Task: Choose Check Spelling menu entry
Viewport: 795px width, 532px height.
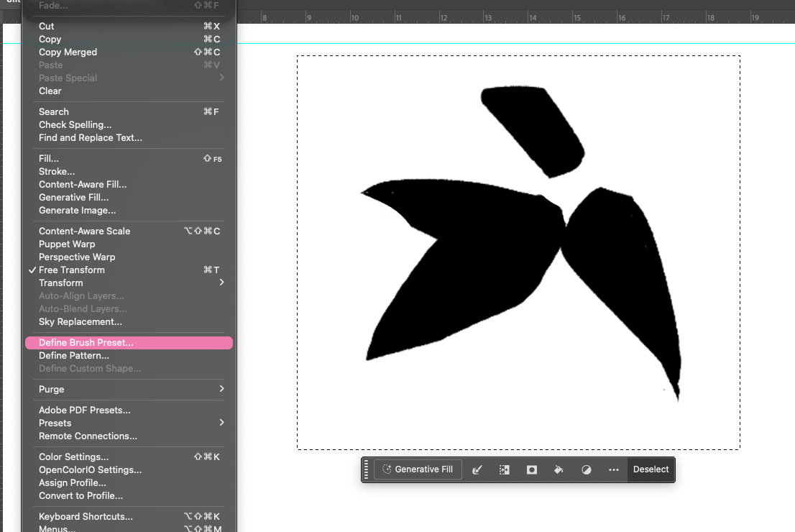Action: (129, 125)
